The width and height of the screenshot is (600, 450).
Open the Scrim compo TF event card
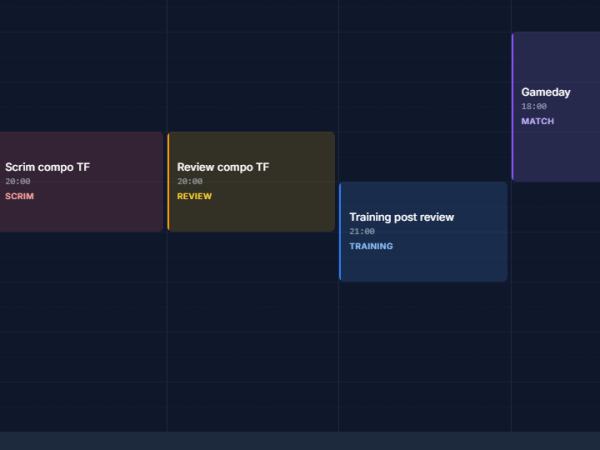pyautogui.click(x=81, y=182)
